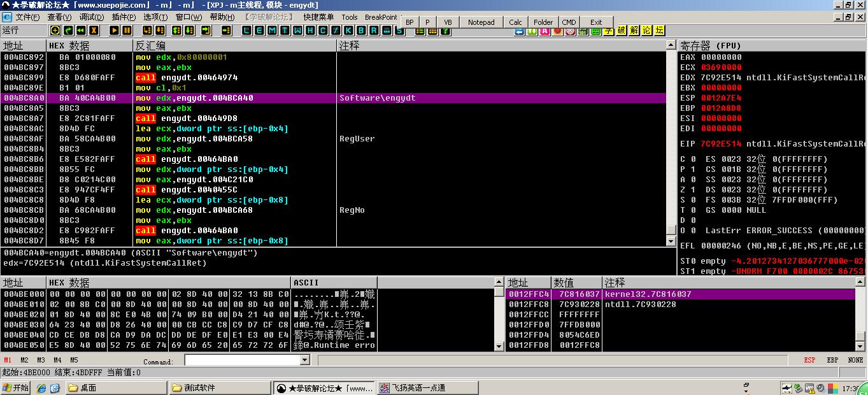Open the E executable modules icon
Screen dimensions: 868x395
tap(259, 31)
